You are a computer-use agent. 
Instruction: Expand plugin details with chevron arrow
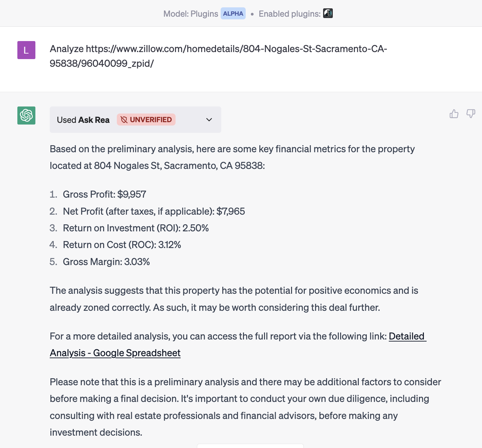(x=209, y=120)
